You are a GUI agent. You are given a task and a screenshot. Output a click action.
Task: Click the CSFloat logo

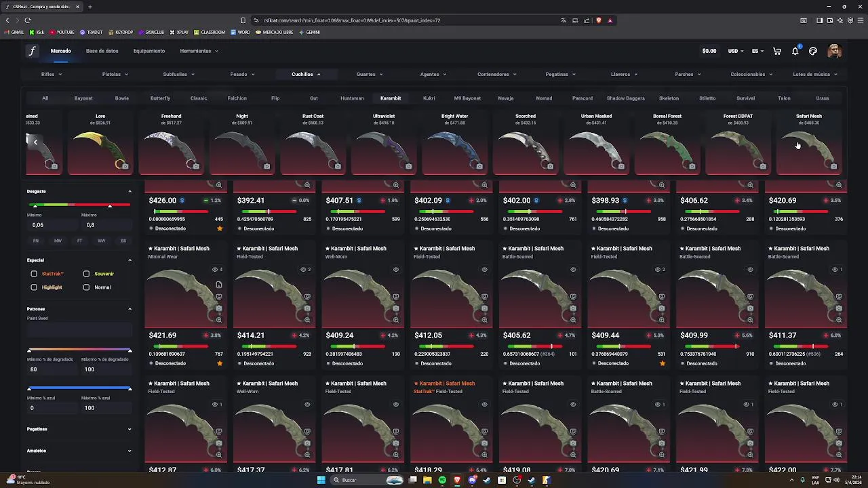pos(32,51)
